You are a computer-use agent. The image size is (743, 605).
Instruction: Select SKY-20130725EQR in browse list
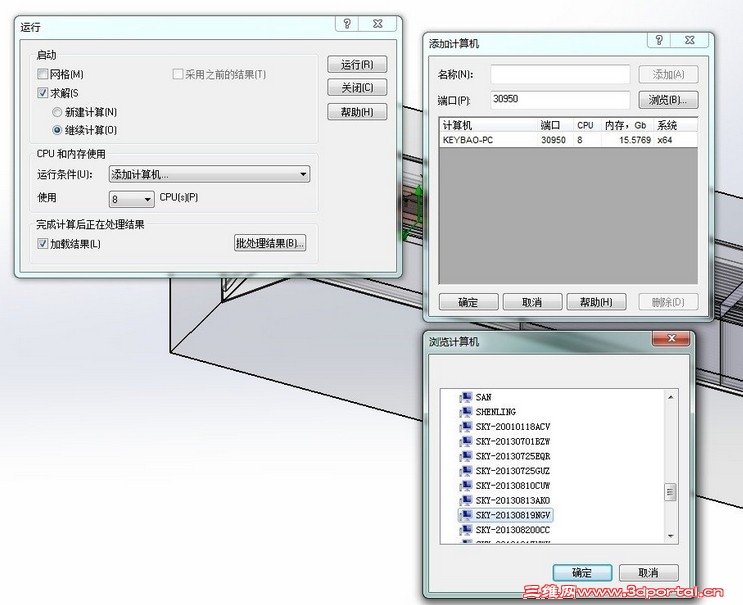click(x=513, y=456)
